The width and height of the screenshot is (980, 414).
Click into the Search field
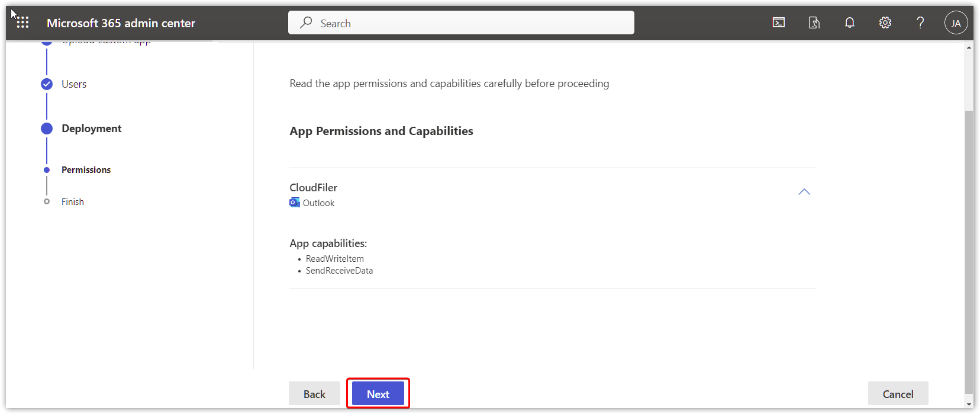coord(461,23)
